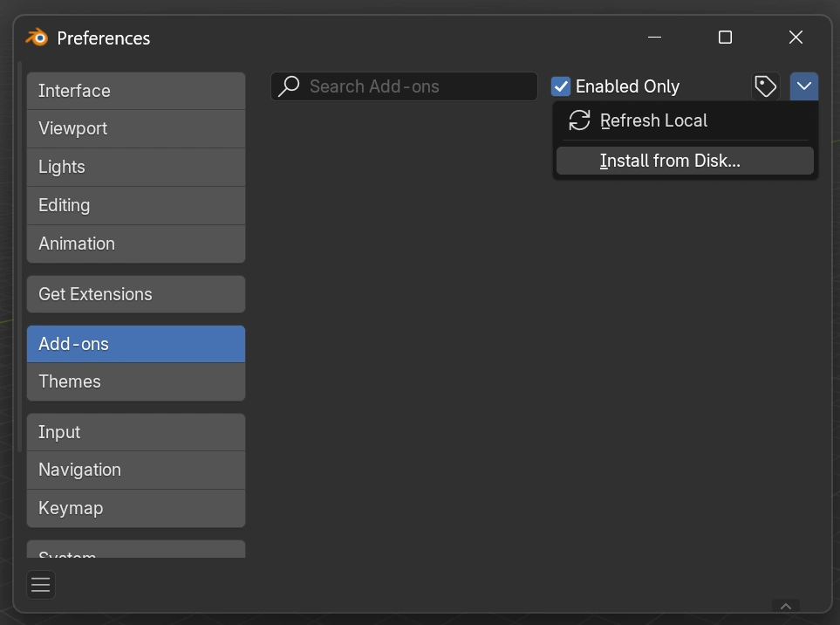Click the Refresh Local circular arrows icon
This screenshot has height=625, width=840.
tap(579, 120)
